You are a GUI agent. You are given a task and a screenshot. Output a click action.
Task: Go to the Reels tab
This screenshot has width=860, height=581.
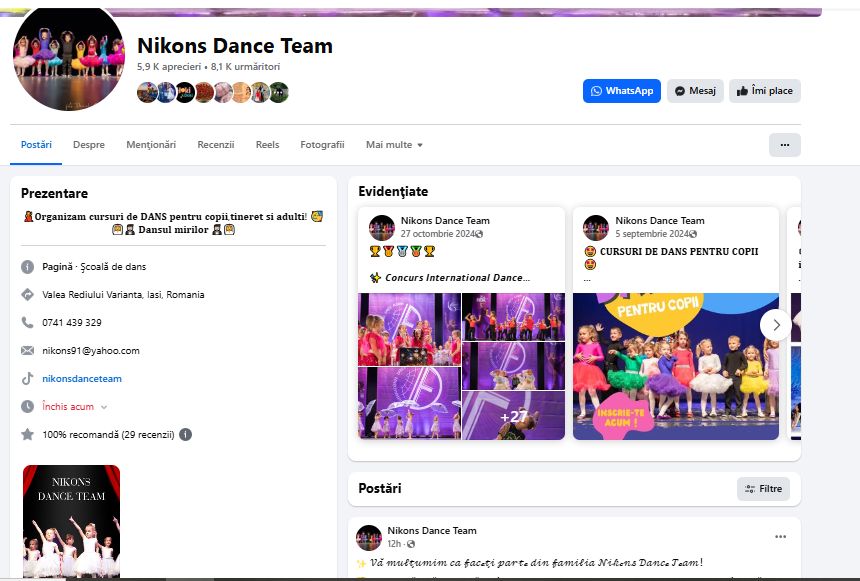coord(267,145)
